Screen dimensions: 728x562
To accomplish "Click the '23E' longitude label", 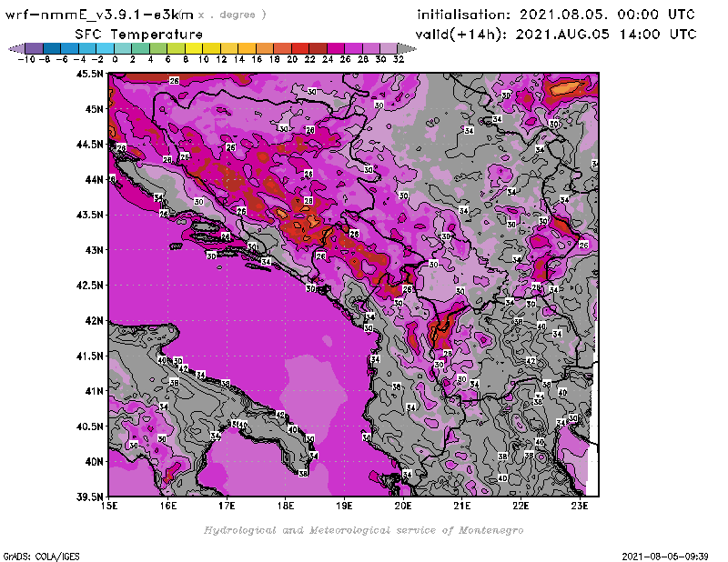I will coord(580,506).
